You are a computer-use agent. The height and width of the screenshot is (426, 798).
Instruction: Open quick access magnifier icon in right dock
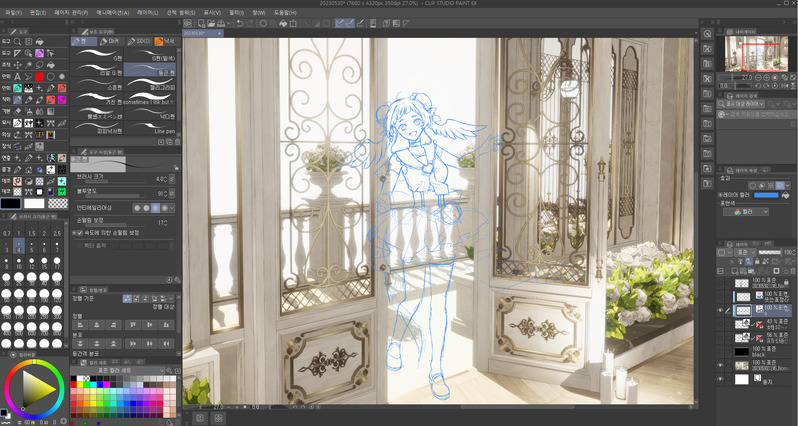pyautogui.click(x=707, y=34)
